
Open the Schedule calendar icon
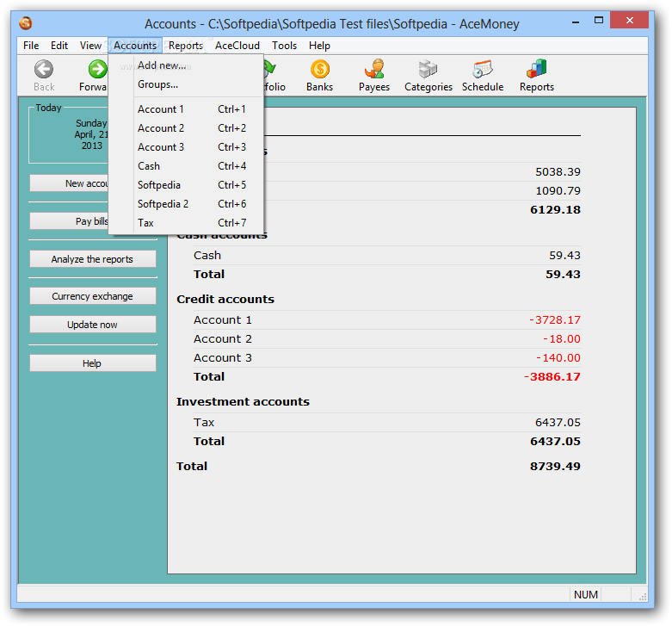pos(483,69)
